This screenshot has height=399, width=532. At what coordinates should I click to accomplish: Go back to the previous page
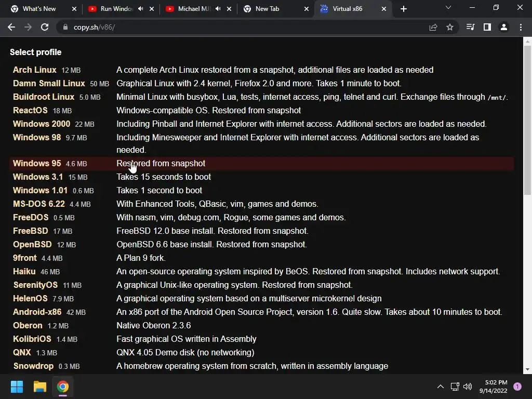pyautogui.click(x=11, y=27)
